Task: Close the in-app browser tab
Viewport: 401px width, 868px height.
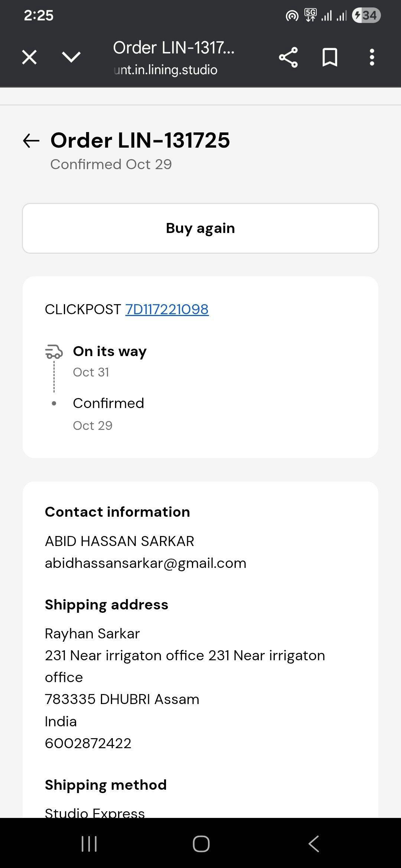Action: (x=29, y=57)
